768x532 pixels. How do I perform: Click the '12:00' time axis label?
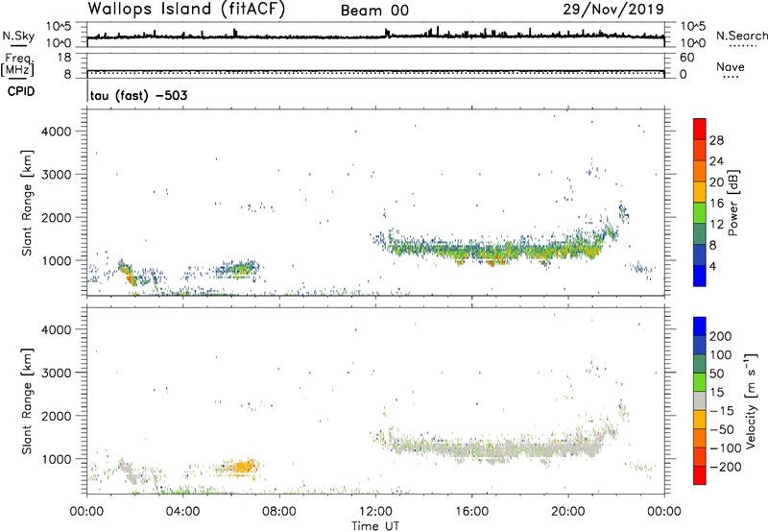pos(375,512)
